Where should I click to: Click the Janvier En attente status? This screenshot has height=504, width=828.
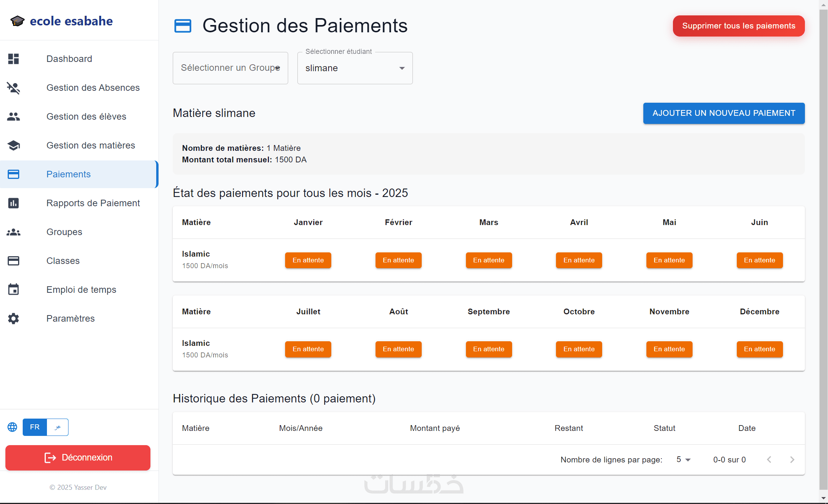coord(308,260)
